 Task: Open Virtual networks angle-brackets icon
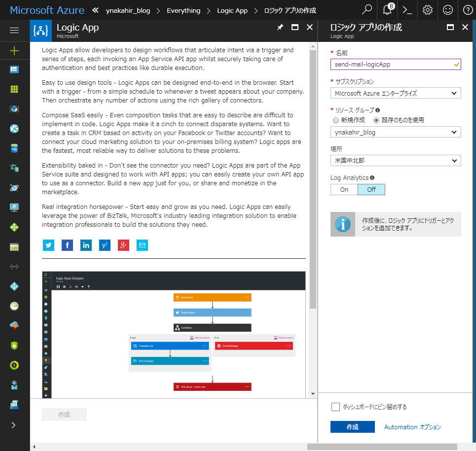coord(14,267)
